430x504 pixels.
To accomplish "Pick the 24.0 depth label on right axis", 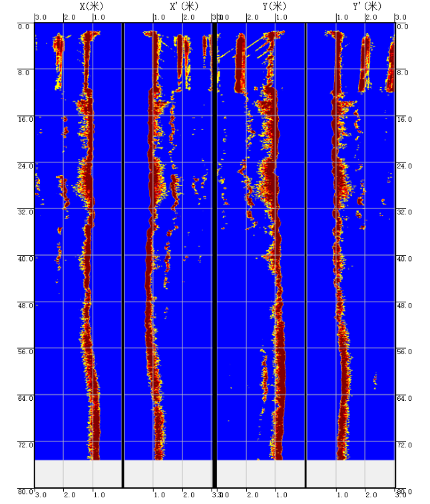I will [404, 166].
